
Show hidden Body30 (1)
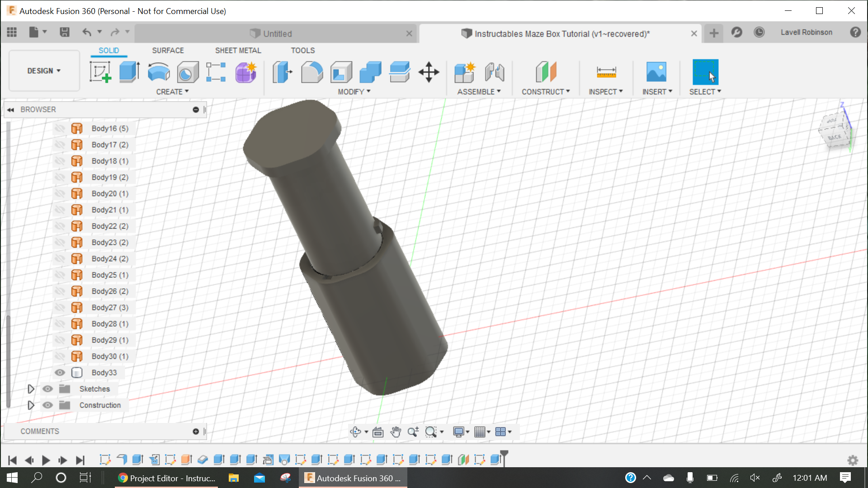[x=60, y=356]
